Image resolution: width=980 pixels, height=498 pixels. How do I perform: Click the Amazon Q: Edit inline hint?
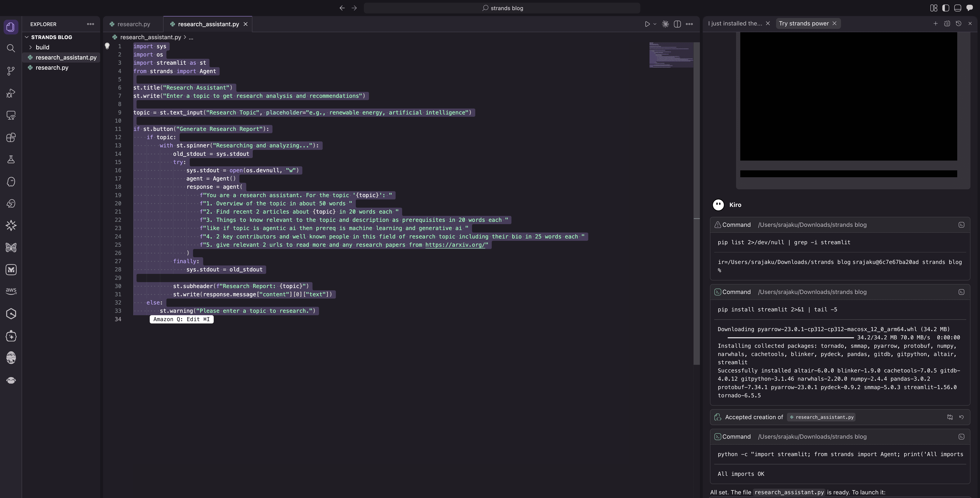click(x=182, y=319)
